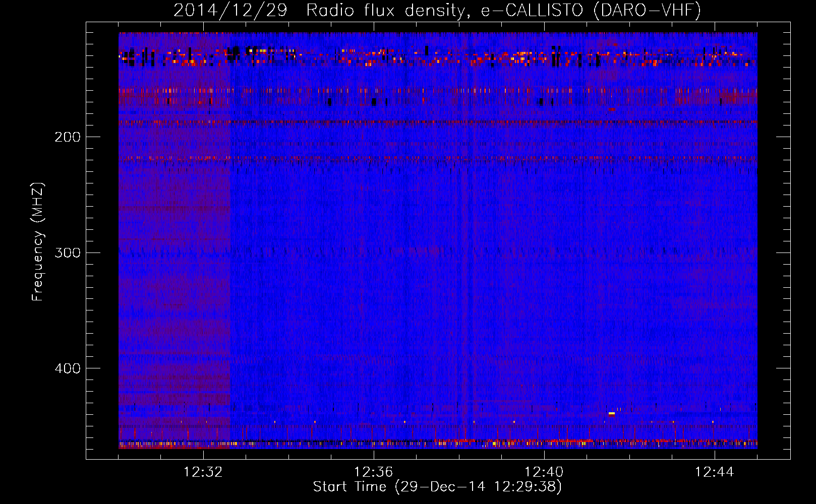Screen dimensions: 816x504
Task: Click the bright yellow spot in the spectrogram near 12:41
Action: [612, 414]
